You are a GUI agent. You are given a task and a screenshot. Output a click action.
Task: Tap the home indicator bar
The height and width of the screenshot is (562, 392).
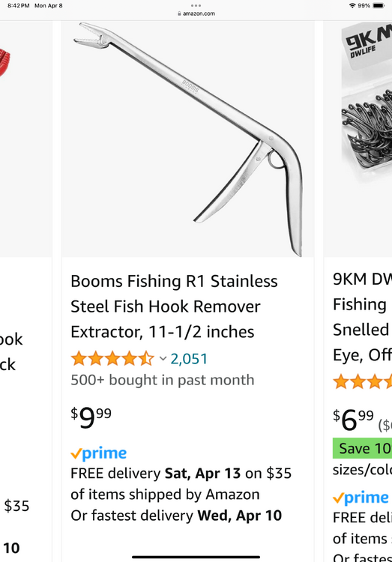click(x=196, y=557)
